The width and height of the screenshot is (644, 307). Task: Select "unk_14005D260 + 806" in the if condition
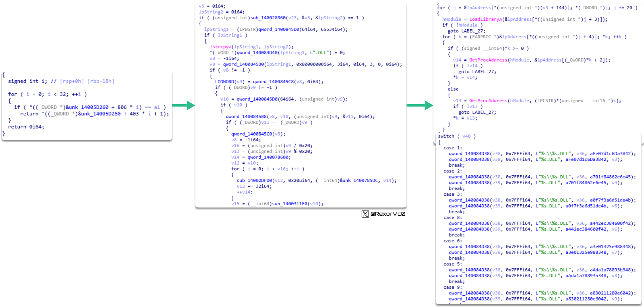pyautogui.click(x=103, y=107)
